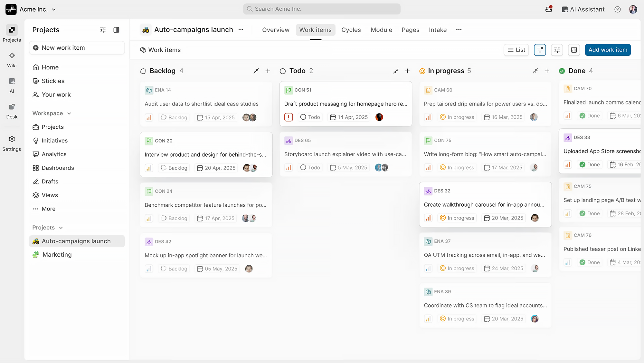Open the List layout dropdown
The image size is (644, 363).
coord(516,50)
